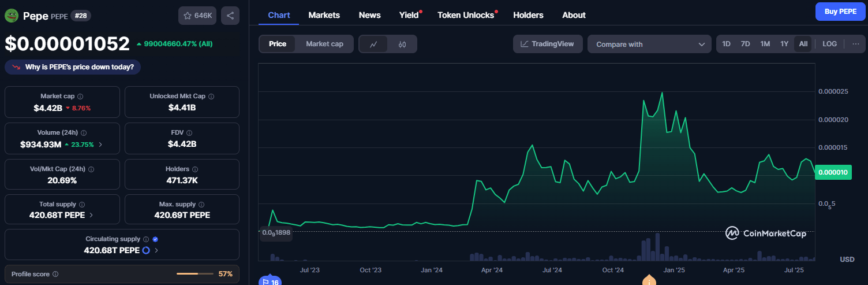Set chart range to All

pos(803,44)
